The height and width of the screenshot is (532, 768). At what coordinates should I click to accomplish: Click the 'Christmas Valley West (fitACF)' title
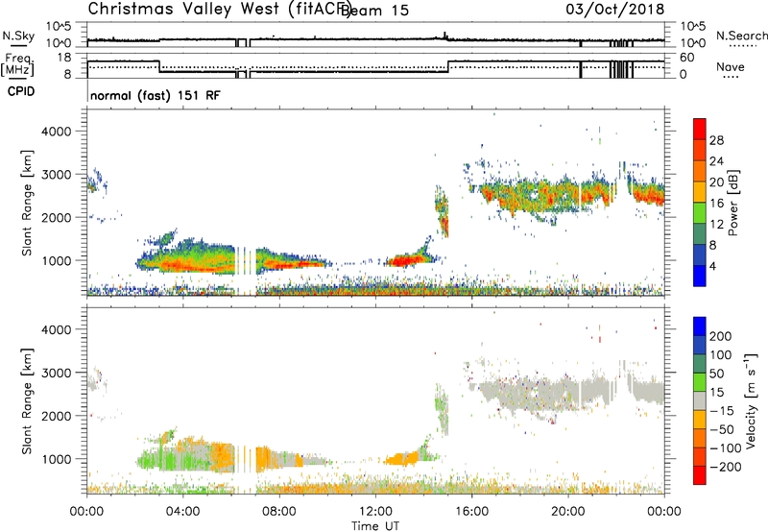219,10
